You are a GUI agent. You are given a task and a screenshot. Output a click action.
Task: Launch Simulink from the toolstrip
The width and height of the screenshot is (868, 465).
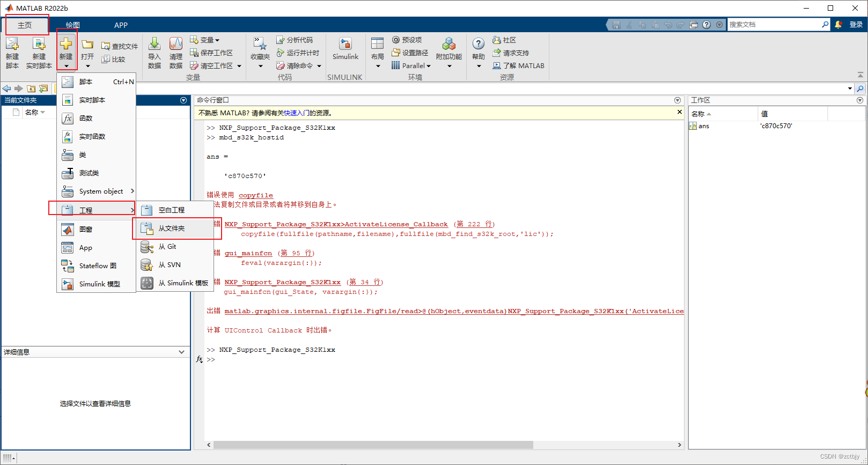tap(345, 49)
